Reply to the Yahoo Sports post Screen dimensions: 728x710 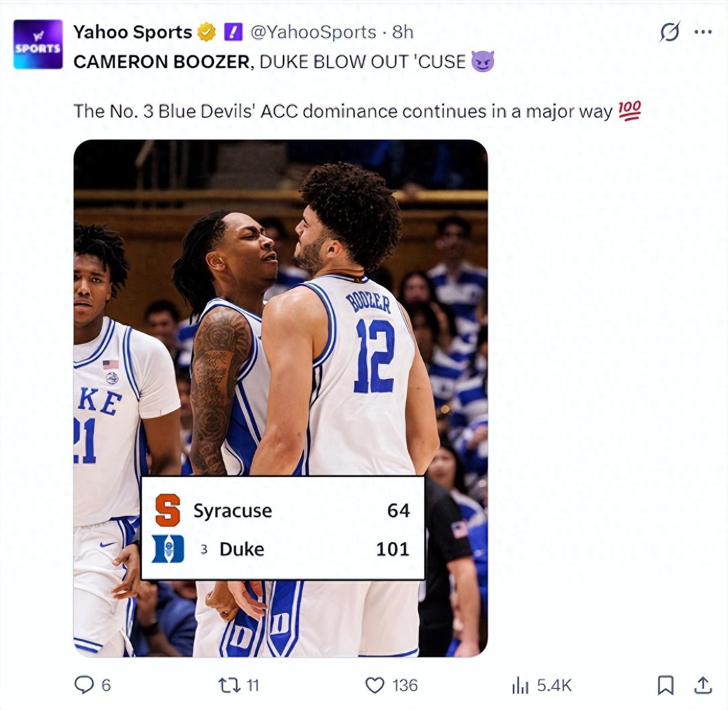tap(84, 685)
